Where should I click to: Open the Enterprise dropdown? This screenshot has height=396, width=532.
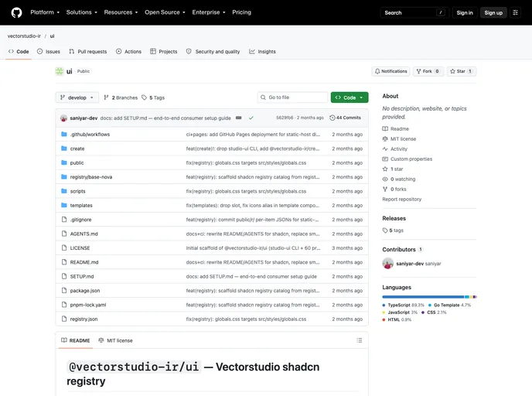tap(208, 12)
